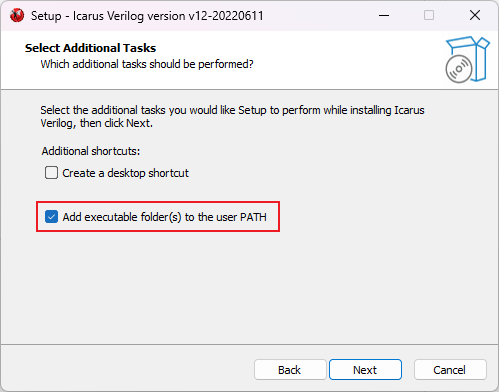Viewport: 499px width, 392px height.
Task: Click the instruction paragraph about additional tasks
Action: pos(232,116)
